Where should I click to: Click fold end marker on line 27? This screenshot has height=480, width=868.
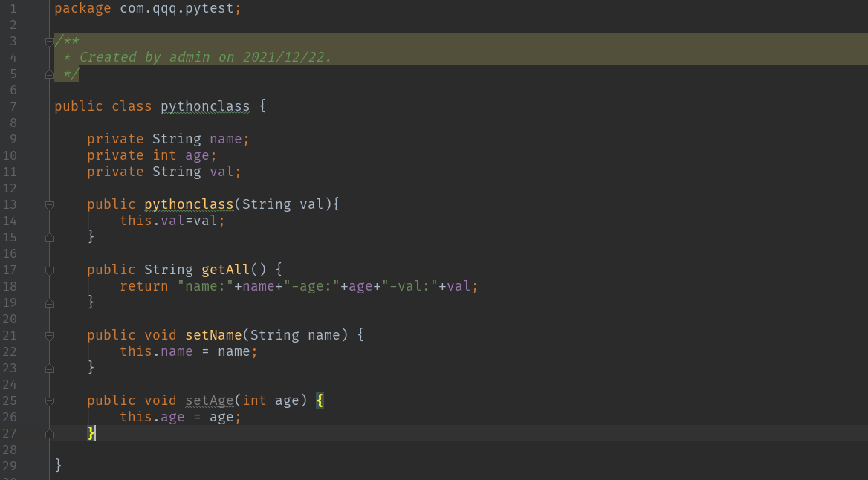pos(49,433)
